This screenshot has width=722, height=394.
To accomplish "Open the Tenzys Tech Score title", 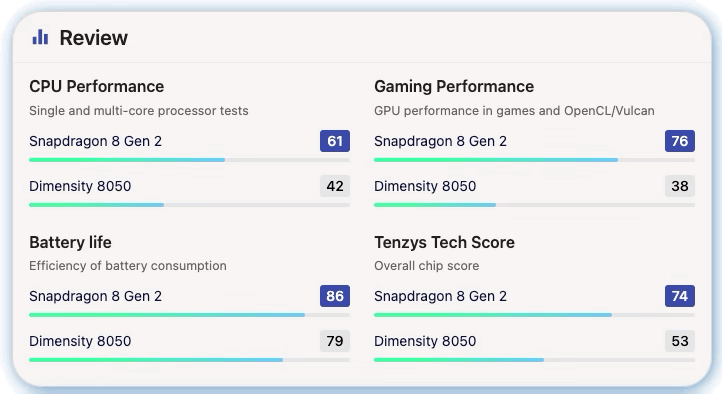I will coord(444,242).
